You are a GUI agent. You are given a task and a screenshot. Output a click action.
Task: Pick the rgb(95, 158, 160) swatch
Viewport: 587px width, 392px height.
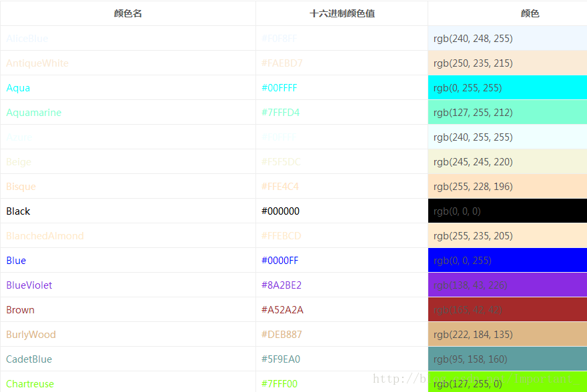tap(507, 359)
